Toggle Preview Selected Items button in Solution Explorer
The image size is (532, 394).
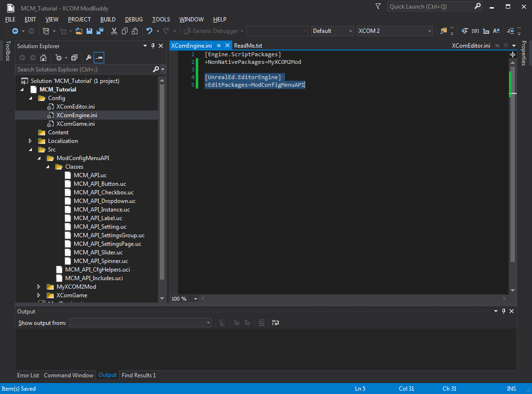(99, 58)
